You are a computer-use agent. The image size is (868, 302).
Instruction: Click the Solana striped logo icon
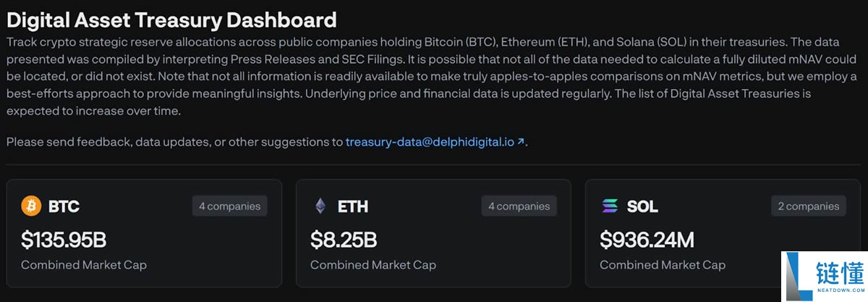click(610, 206)
